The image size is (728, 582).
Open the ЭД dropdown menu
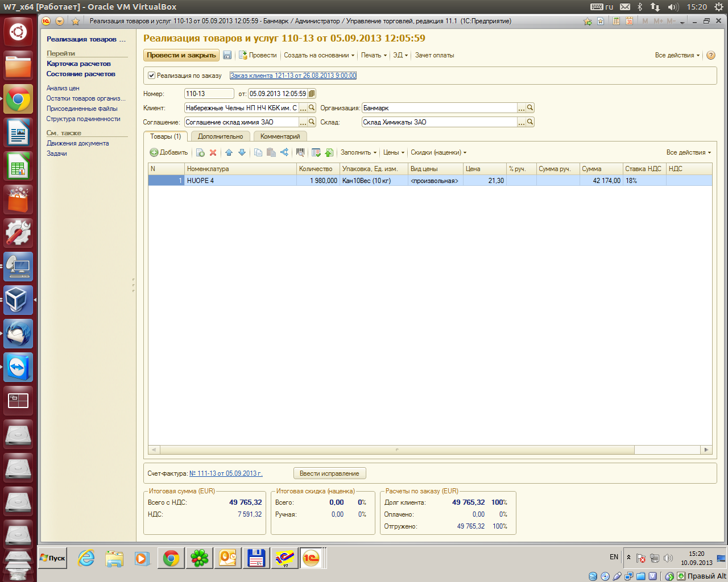(x=400, y=55)
